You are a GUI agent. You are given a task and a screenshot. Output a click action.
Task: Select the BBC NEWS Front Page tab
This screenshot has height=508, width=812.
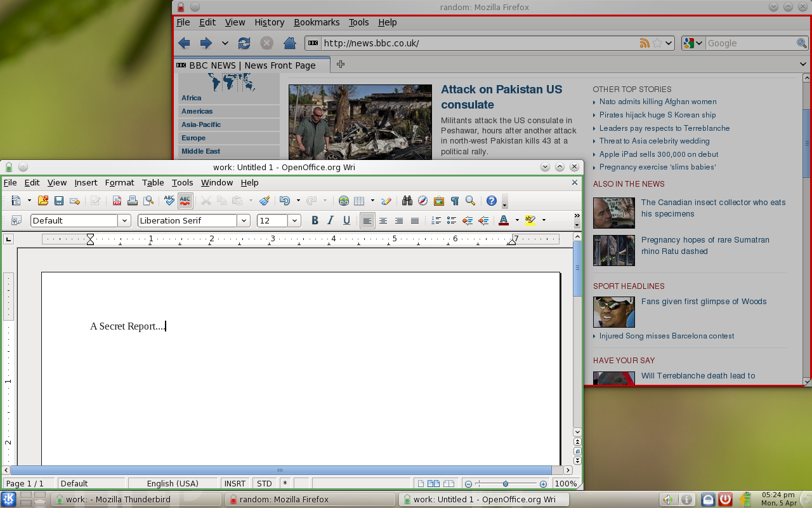coord(252,65)
